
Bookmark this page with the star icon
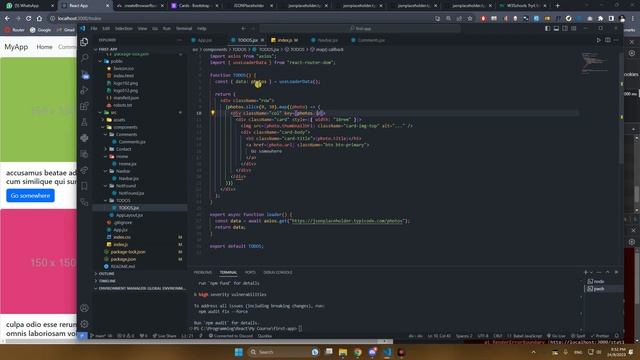470,18
